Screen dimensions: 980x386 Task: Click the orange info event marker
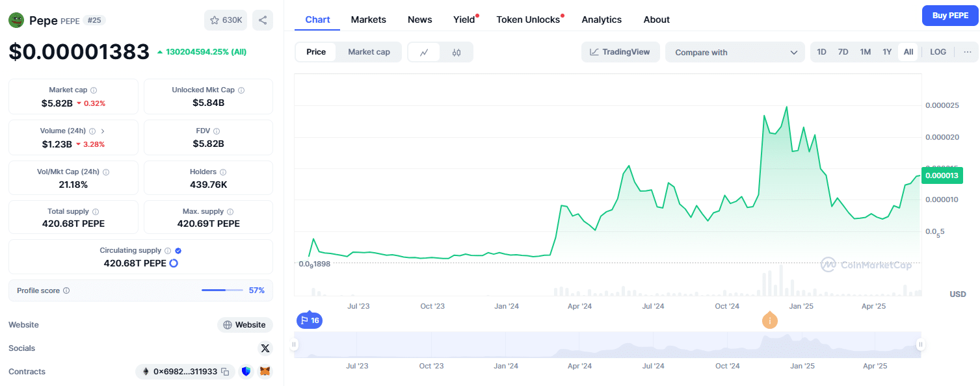pos(770,320)
